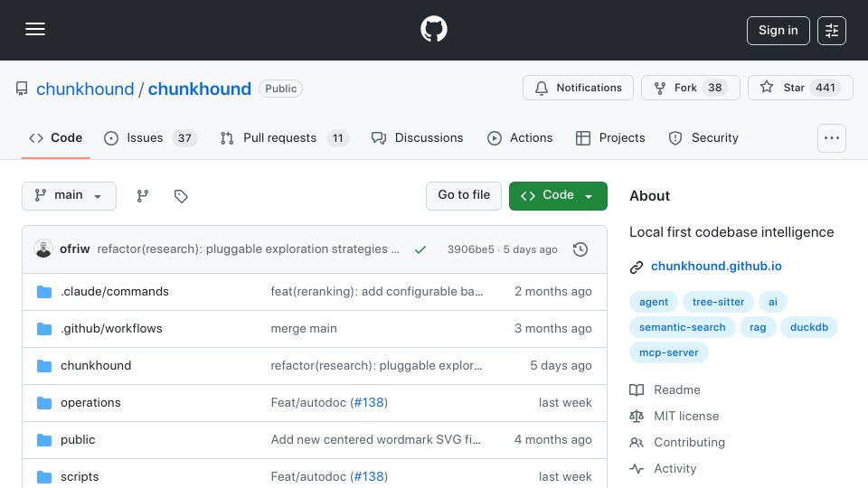The height and width of the screenshot is (488, 868).
Task: Open the ofriw author link
Action: [x=75, y=249]
